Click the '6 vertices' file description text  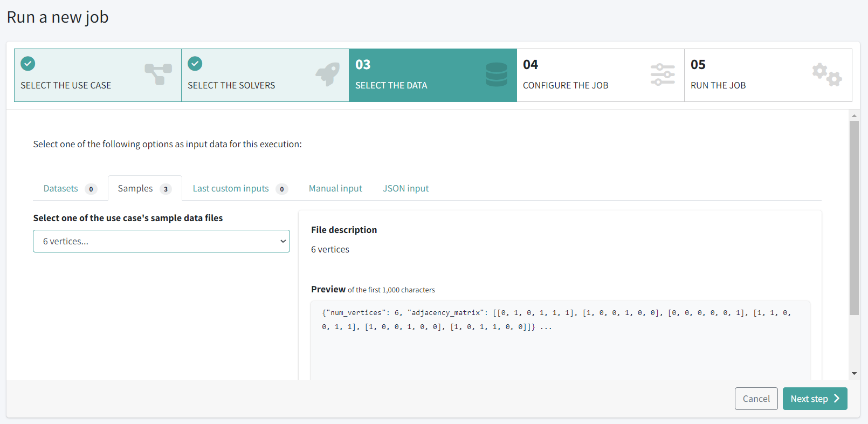click(330, 249)
